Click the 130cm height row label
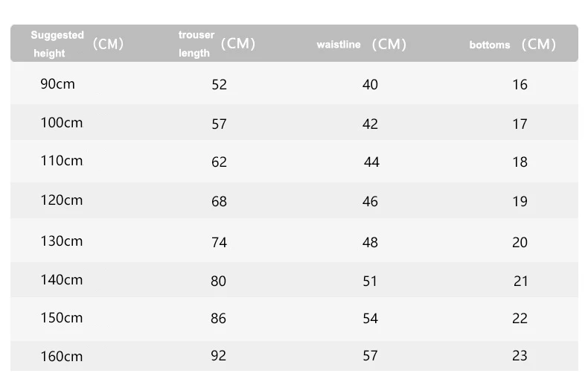The height and width of the screenshot is (385, 588). pos(61,241)
